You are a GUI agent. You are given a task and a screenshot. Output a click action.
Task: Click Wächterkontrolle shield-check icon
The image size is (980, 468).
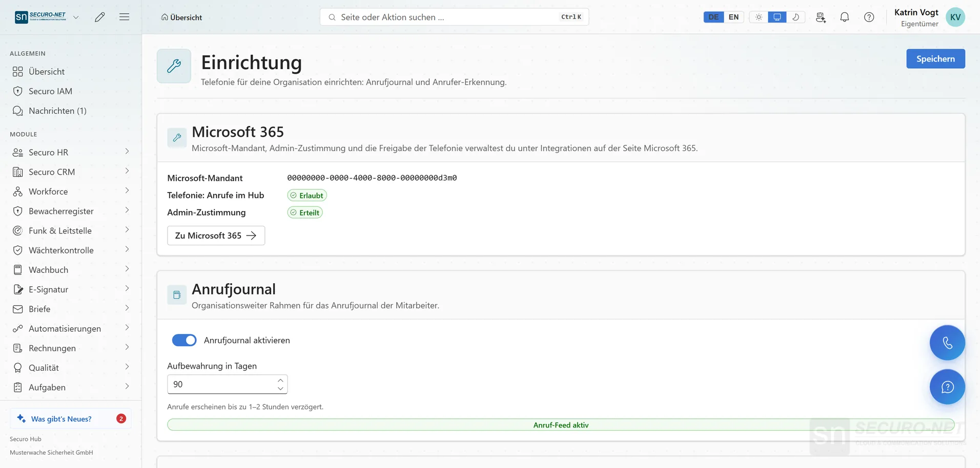point(18,250)
